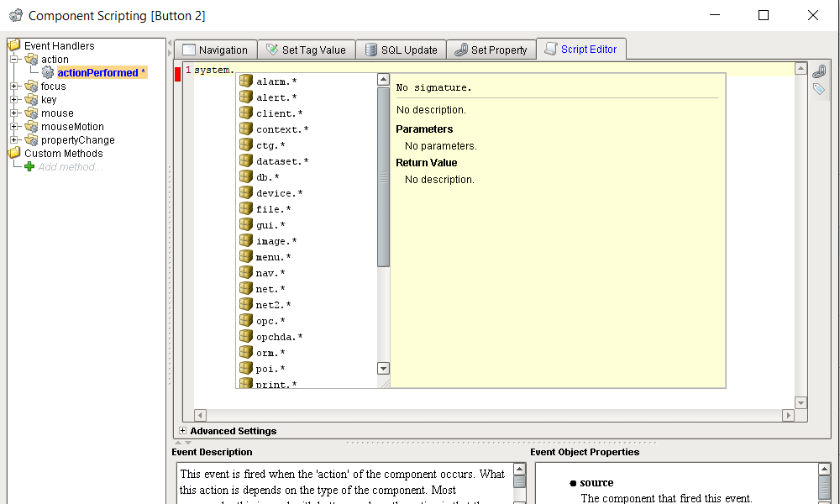The width and height of the screenshot is (840, 504).
Task: Click autocomplete list scroll down arrow
Action: pyautogui.click(x=383, y=369)
